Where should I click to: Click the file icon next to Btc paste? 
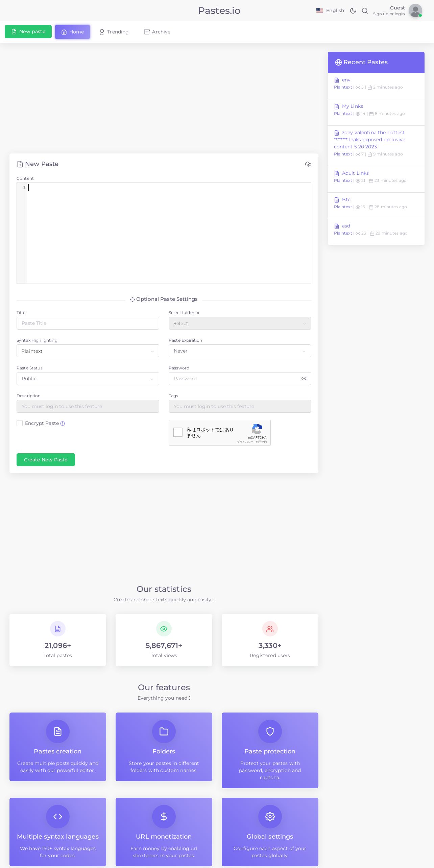coord(337,200)
